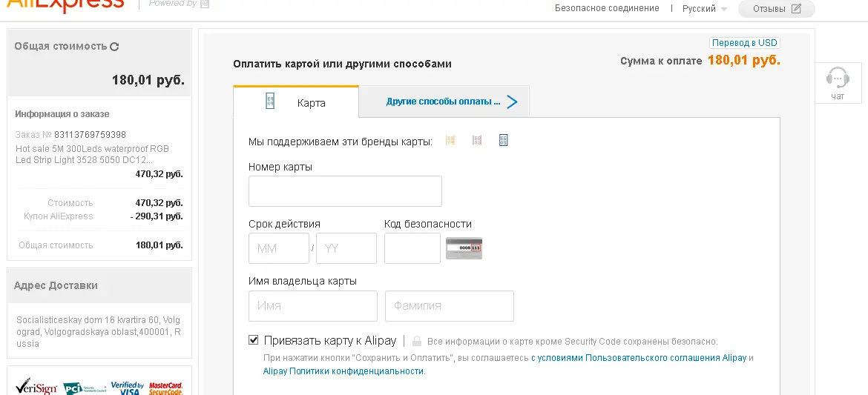Refresh the total cost using the reload icon
The height and width of the screenshot is (395, 868).
click(114, 47)
